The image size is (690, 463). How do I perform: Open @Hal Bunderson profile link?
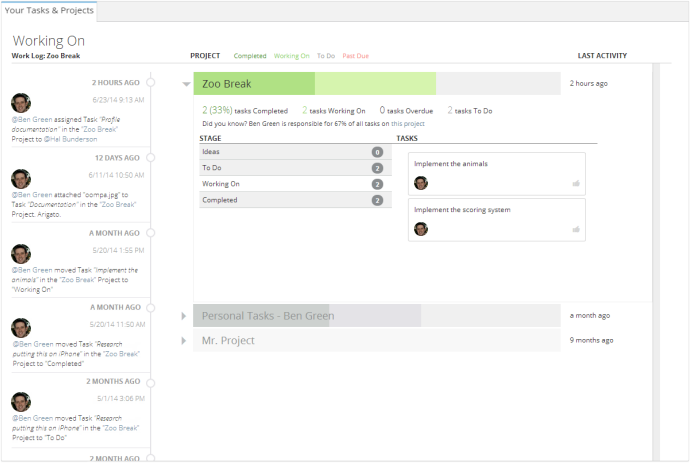[x=70, y=139]
